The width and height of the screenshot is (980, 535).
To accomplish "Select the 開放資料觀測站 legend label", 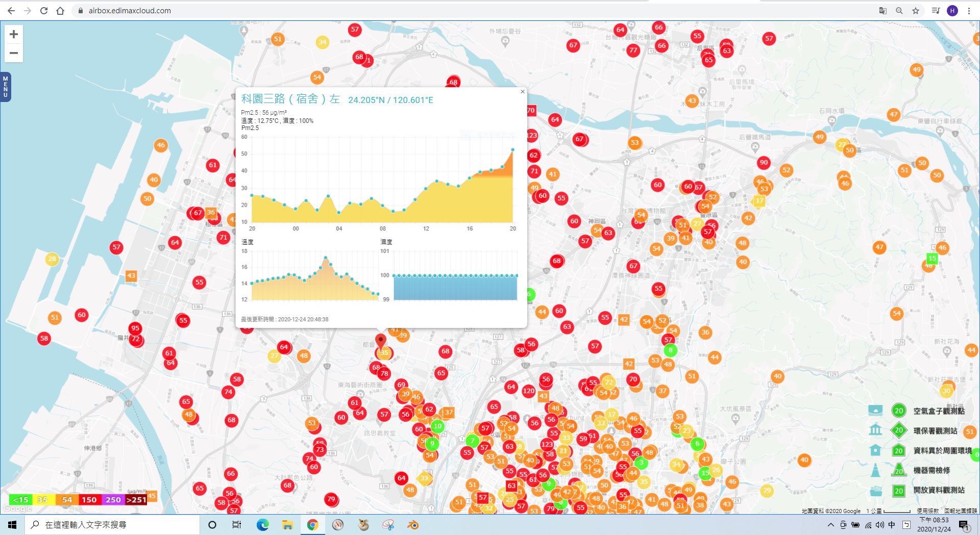I will [939, 490].
